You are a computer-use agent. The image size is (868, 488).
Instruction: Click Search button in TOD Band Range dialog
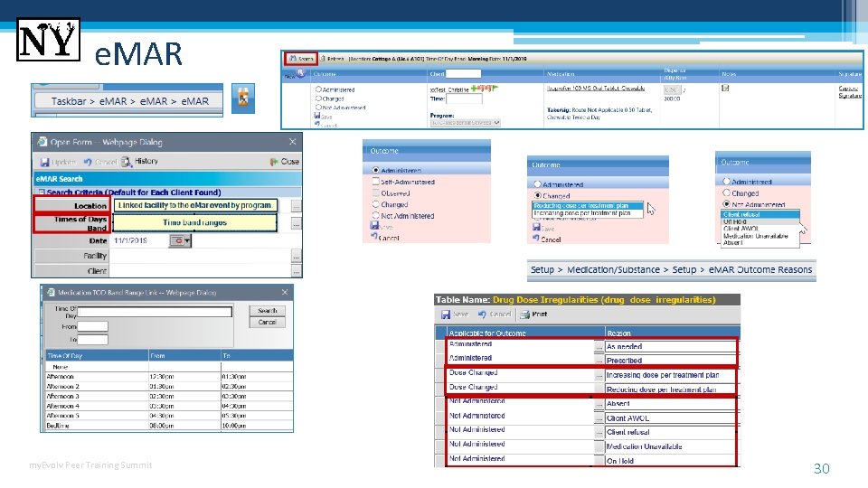(268, 311)
